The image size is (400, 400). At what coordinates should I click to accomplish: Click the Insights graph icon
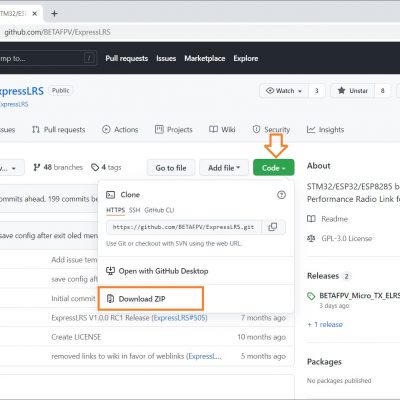(x=311, y=129)
